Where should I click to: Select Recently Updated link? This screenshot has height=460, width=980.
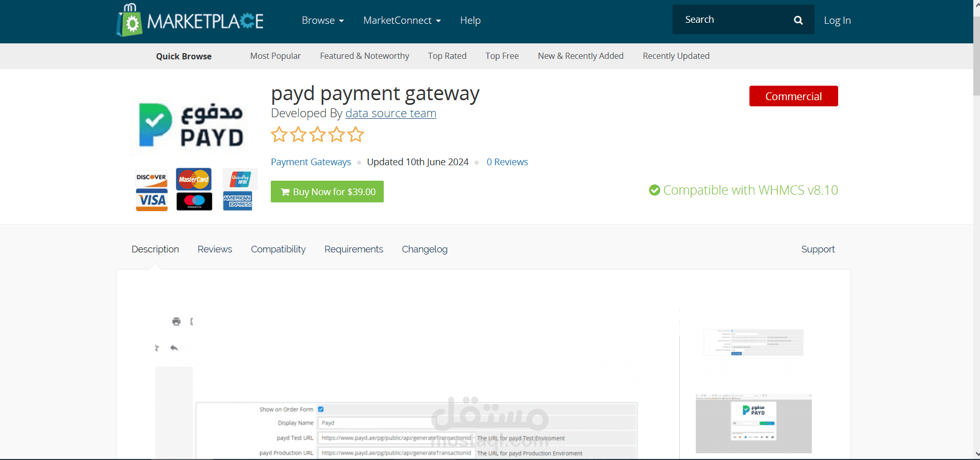[676, 56]
